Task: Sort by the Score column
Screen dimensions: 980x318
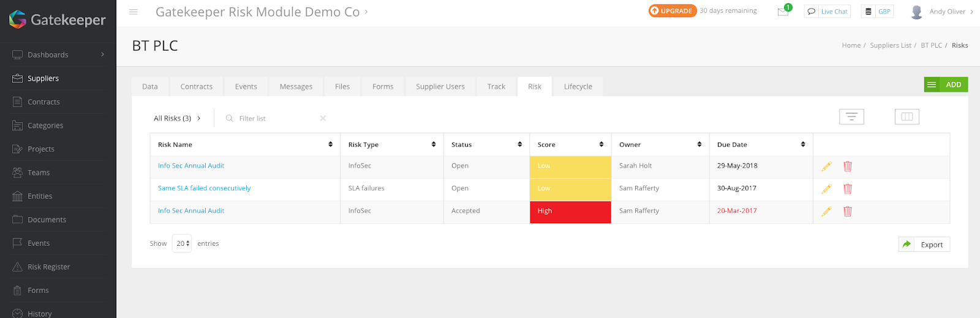Action: coord(570,144)
